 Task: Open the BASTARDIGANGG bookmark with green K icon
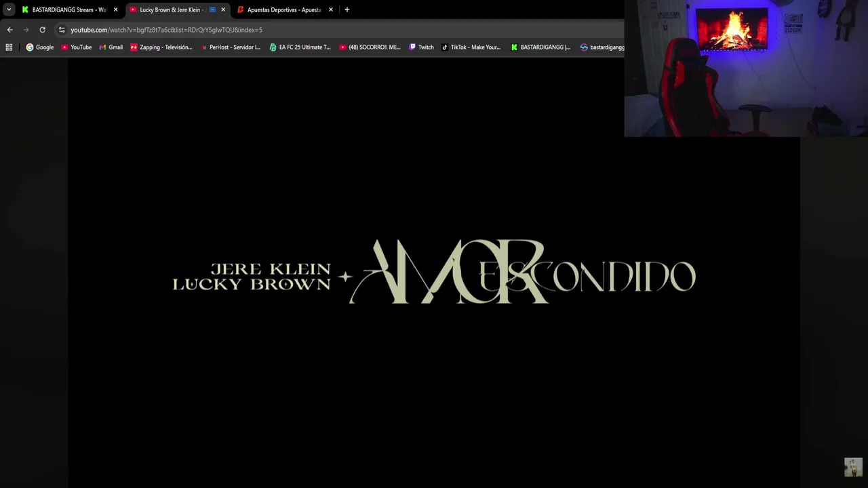coord(540,47)
